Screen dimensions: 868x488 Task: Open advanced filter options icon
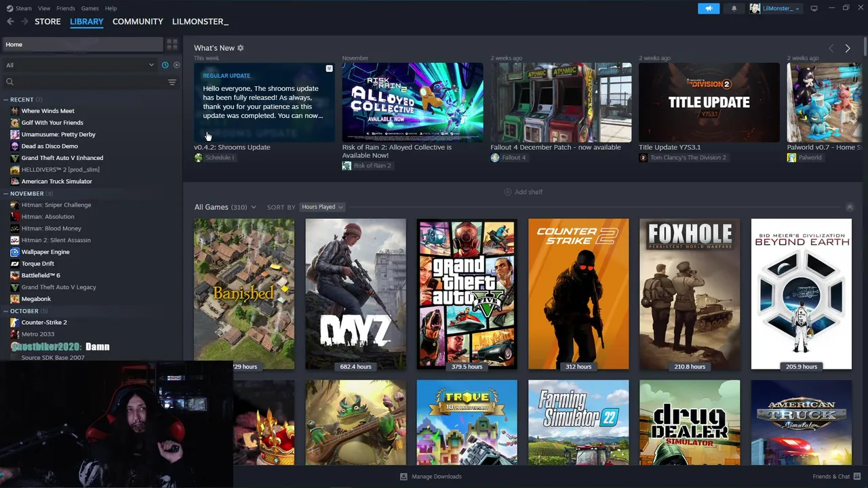[x=172, y=82]
